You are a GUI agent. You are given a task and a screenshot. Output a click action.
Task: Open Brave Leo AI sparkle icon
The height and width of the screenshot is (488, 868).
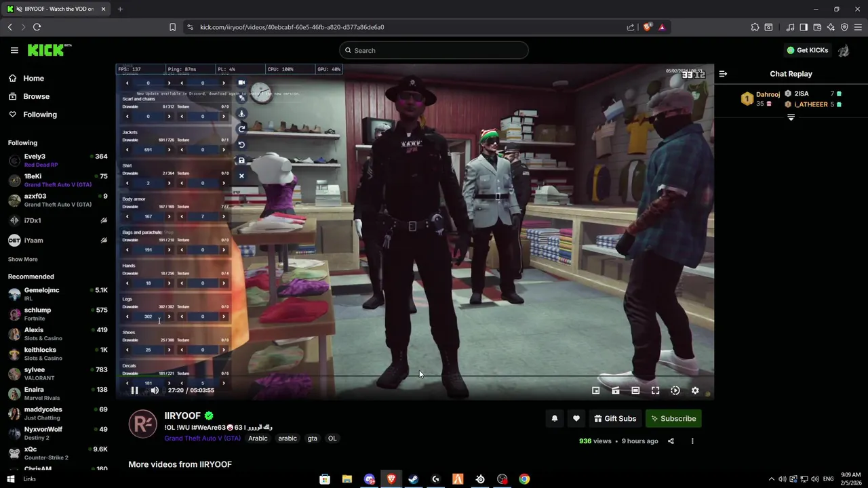pos(831,27)
